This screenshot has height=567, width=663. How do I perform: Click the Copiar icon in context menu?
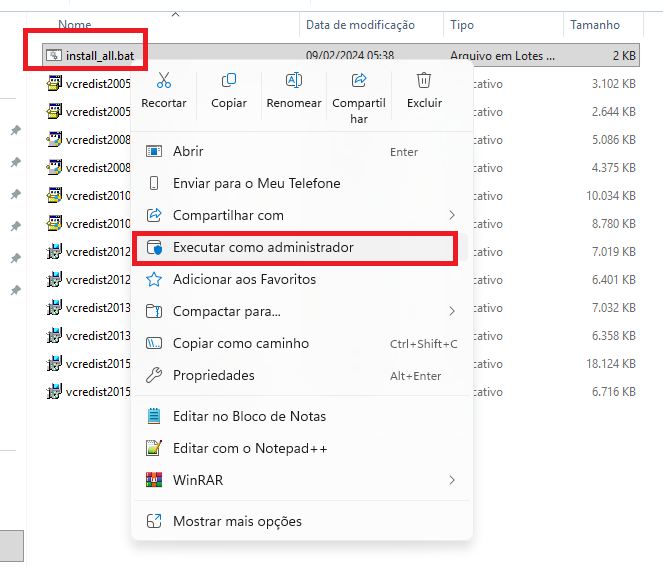(x=229, y=81)
